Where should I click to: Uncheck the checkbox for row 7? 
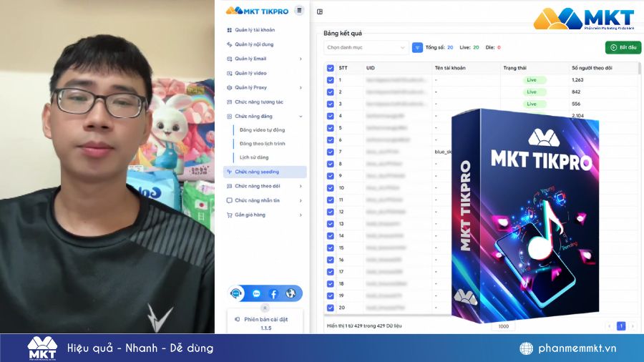pyautogui.click(x=330, y=152)
